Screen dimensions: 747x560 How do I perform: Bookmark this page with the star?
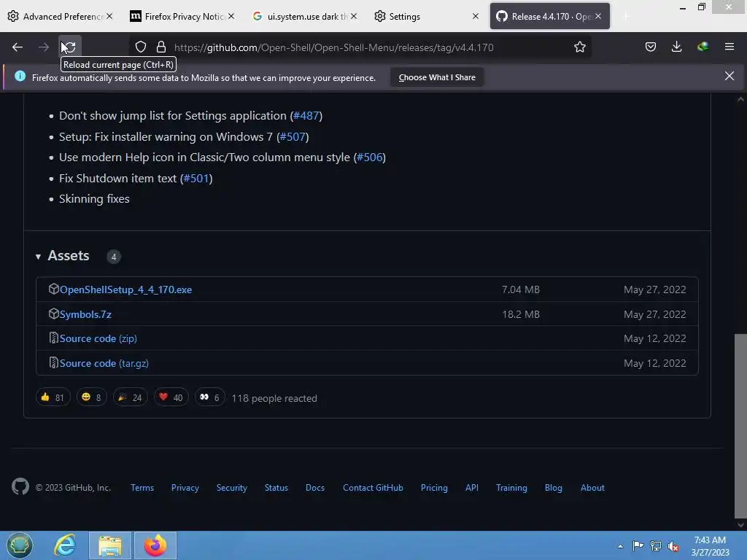[x=580, y=47]
